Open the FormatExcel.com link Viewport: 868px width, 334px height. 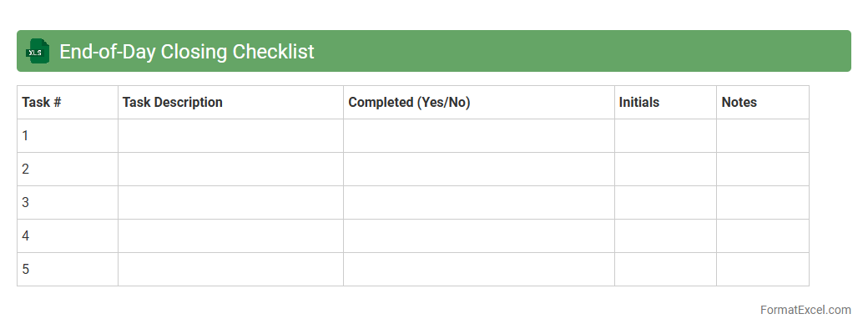805,310
